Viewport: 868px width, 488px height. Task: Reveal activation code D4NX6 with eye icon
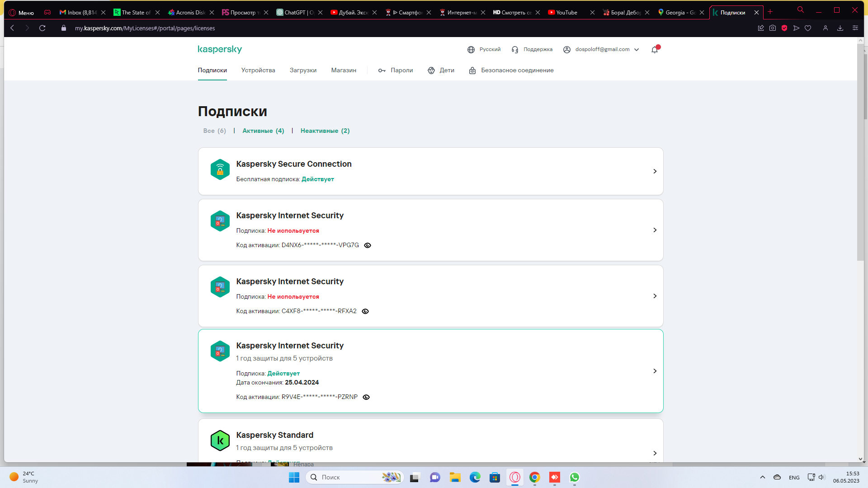(x=368, y=245)
